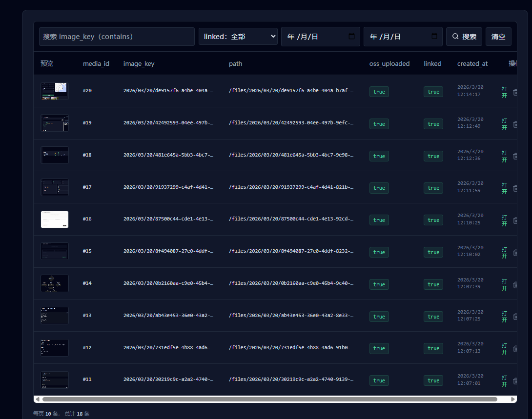532x419 pixels.
Task: Click 打开 link in row #13
Action: point(505,317)
